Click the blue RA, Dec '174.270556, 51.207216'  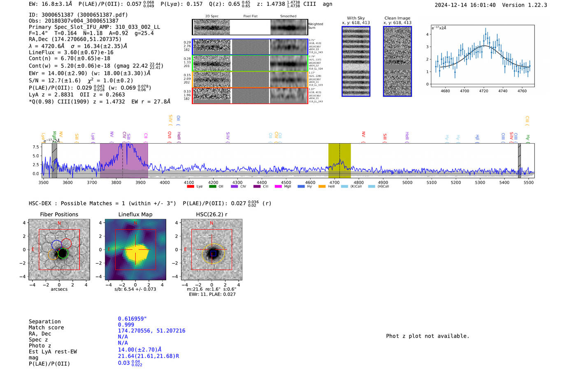tap(151, 331)
